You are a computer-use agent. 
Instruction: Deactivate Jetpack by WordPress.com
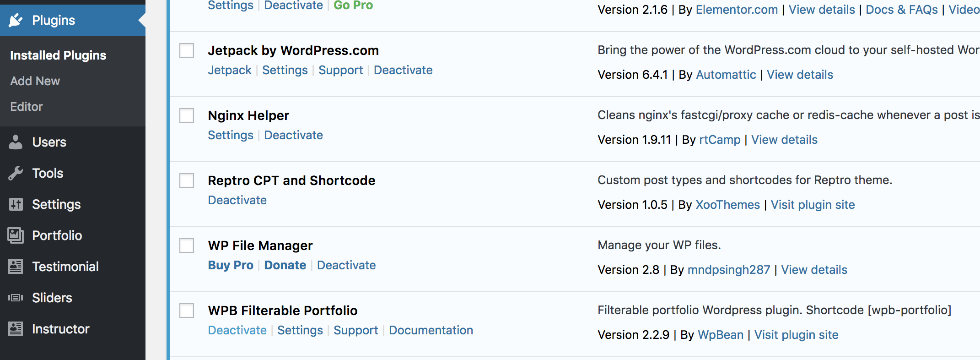tap(403, 70)
